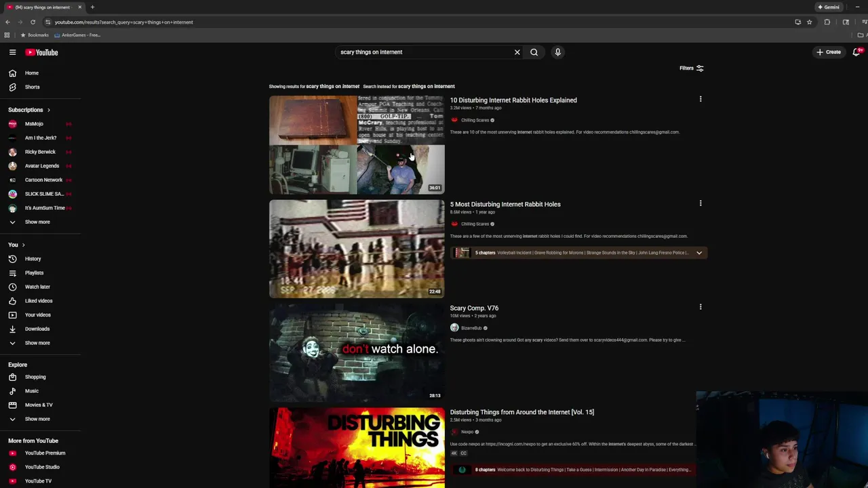This screenshot has height=488, width=868.
Task: Open the Ricky Berwick channel
Action: [41, 152]
